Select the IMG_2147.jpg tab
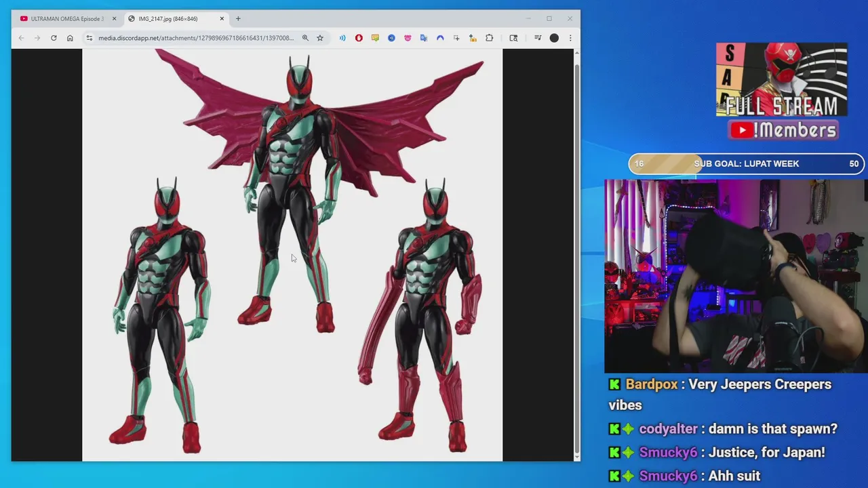The height and width of the screenshot is (488, 868). pos(176,18)
